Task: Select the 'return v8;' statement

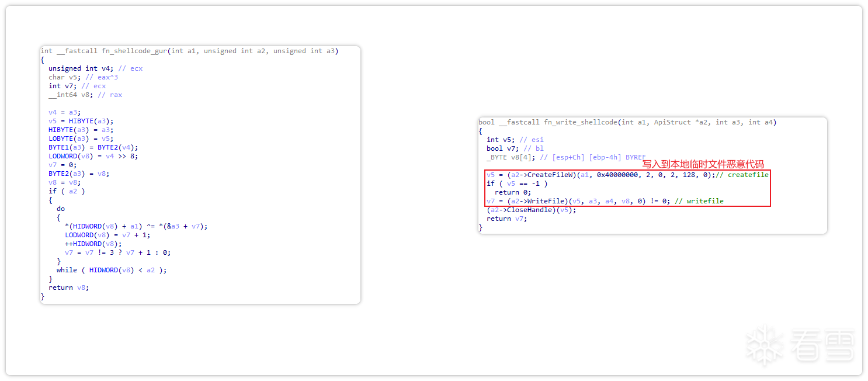Action: (69, 288)
